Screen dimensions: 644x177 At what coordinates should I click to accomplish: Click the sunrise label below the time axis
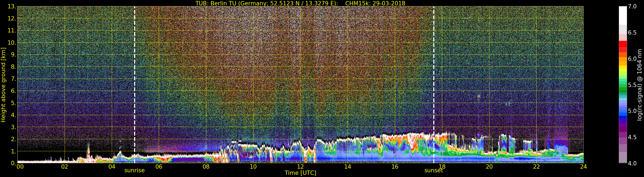coord(135,171)
